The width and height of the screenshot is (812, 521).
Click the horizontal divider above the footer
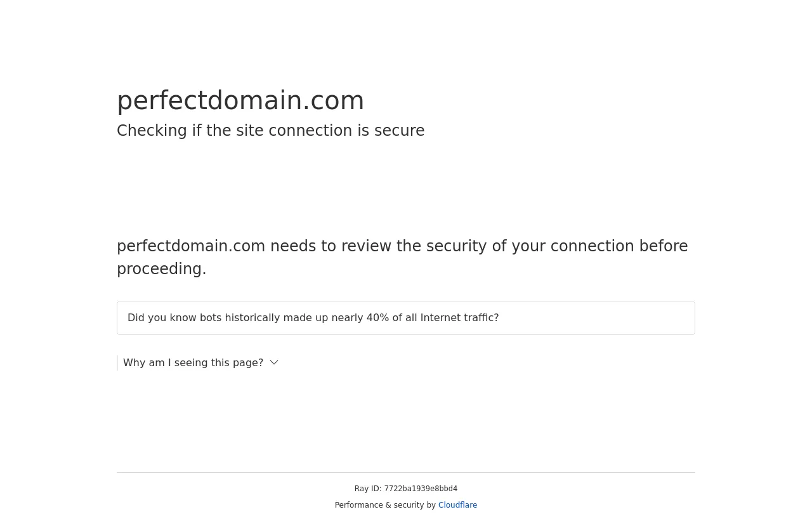click(406, 472)
